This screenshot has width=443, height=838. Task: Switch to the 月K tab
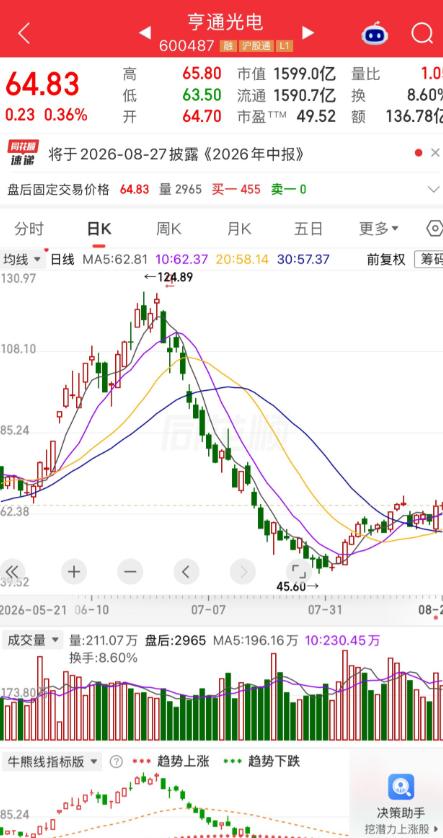coord(239,229)
